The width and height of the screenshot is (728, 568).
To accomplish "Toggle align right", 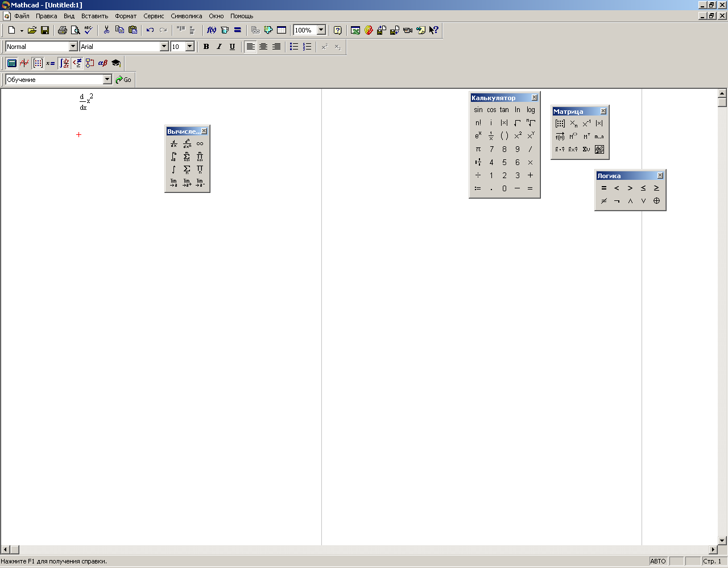I will coord(276,47).
